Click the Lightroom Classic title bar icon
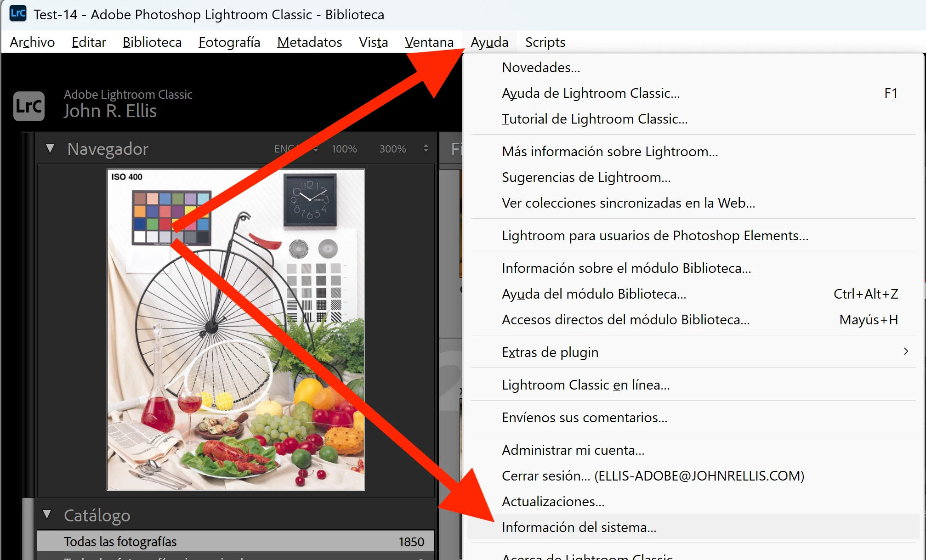The height and width of the screenshot is (560, 926). click(18, 13)
